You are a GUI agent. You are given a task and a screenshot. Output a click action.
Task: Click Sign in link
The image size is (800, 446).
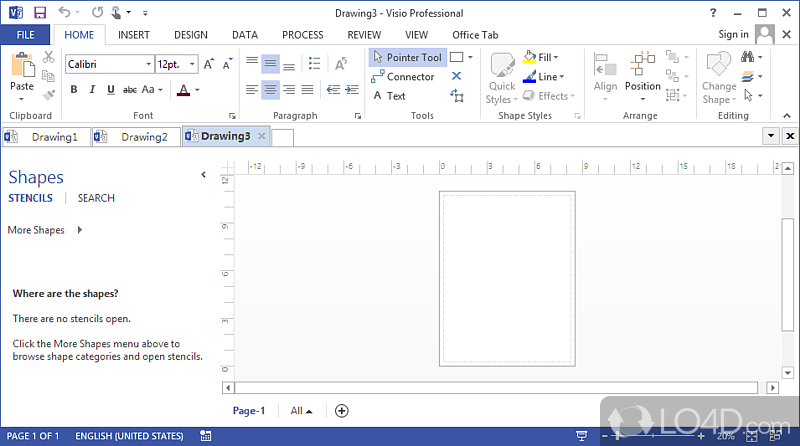(733, 34)
